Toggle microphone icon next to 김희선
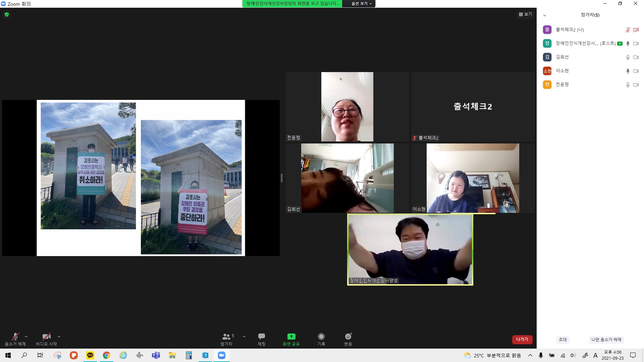Viewport: 644px width, 362px height. pyautogui.click(x=628, y=57)
